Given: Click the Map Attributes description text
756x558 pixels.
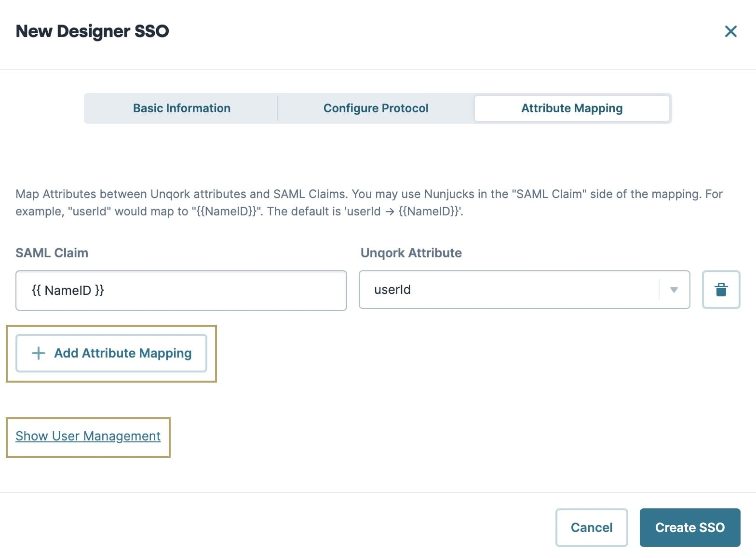Looking at the screenshot, I should point(369,203).
